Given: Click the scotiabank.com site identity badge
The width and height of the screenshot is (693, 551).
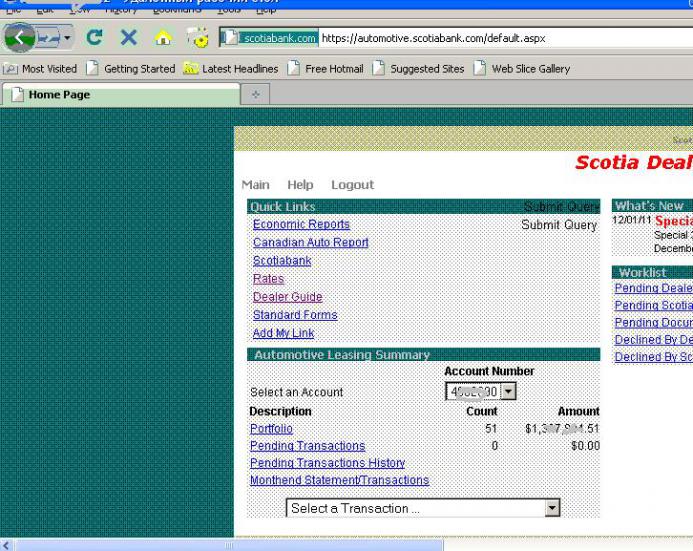Looking at the screenshot, I should [270, 38].
